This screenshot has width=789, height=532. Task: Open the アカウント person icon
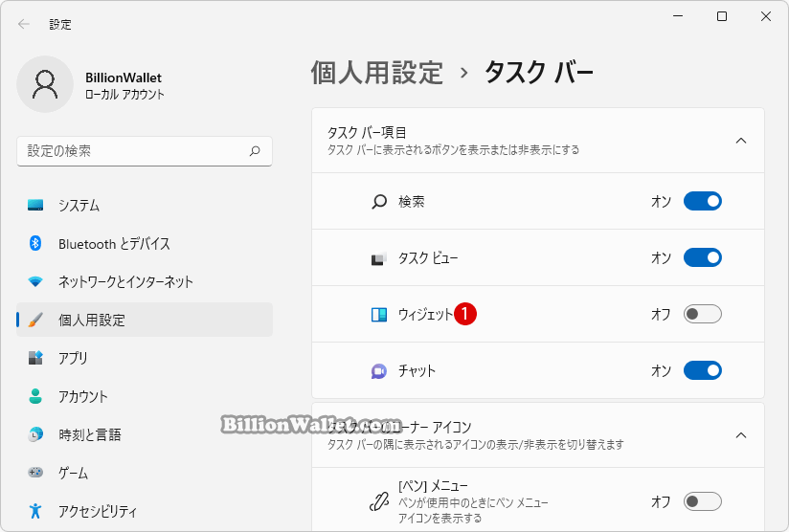35,396
